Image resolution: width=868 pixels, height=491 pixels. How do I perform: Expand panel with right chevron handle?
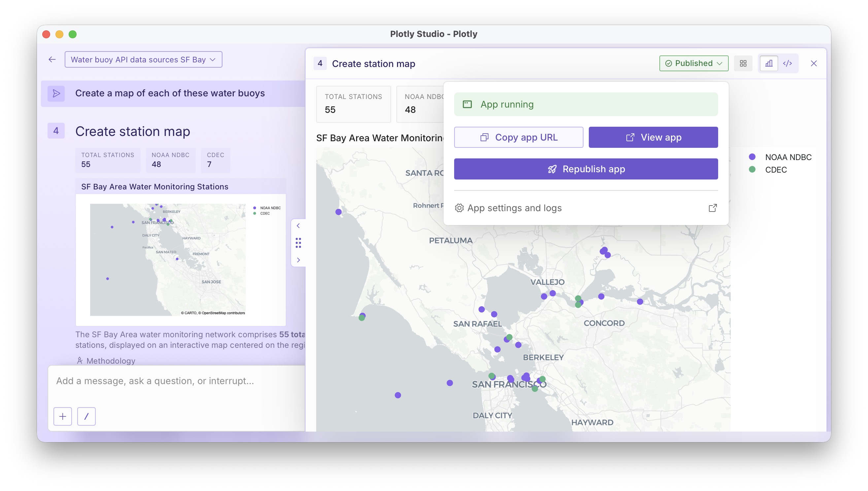point(298,260)
